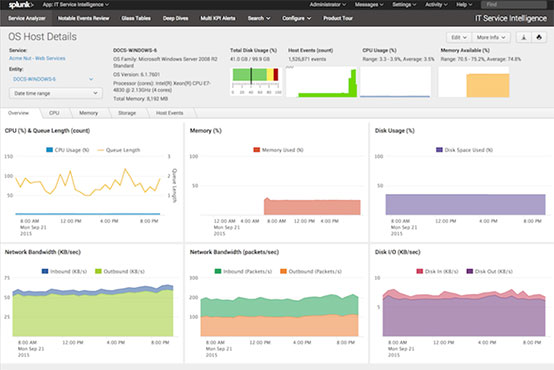Click the "OS Version: 6.1.7601" text
The image size is (554, 370).
coord(136,75)
